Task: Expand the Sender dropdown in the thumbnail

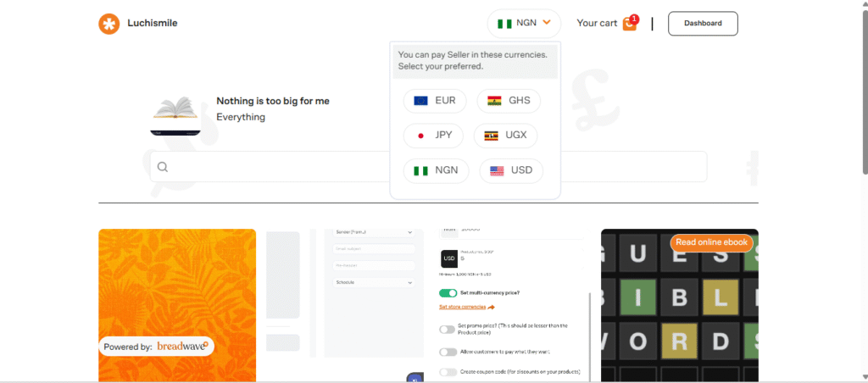Action: click(x=374, y=232)
